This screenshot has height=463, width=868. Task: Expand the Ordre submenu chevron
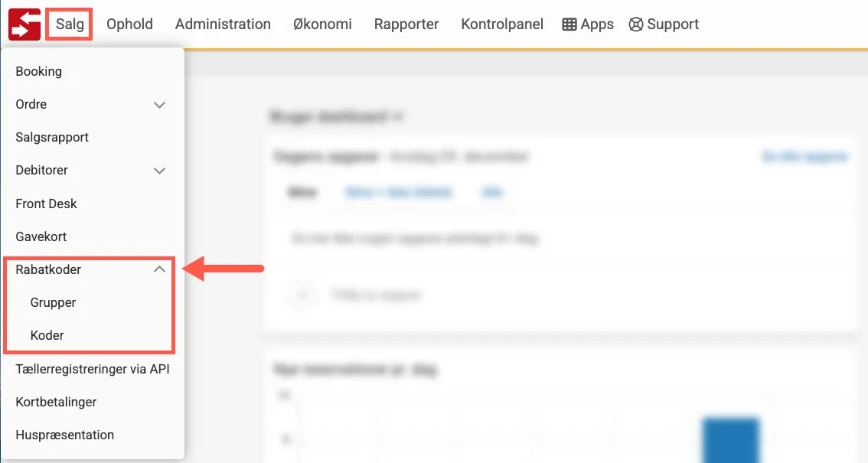159,105
